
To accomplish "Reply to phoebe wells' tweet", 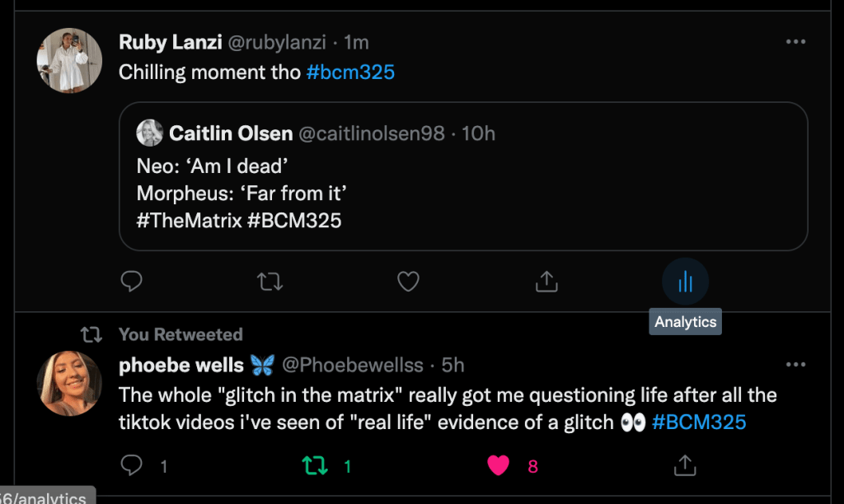I will 132,466.
